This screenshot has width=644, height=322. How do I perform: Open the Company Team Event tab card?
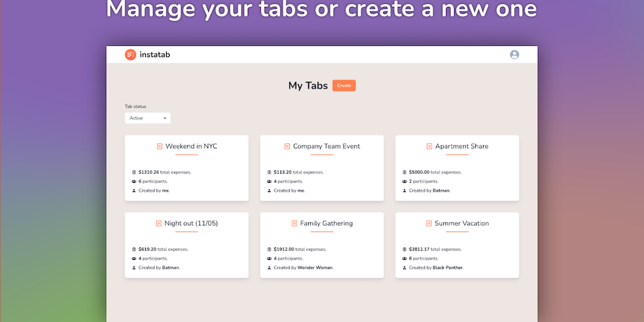coord(321,168)
